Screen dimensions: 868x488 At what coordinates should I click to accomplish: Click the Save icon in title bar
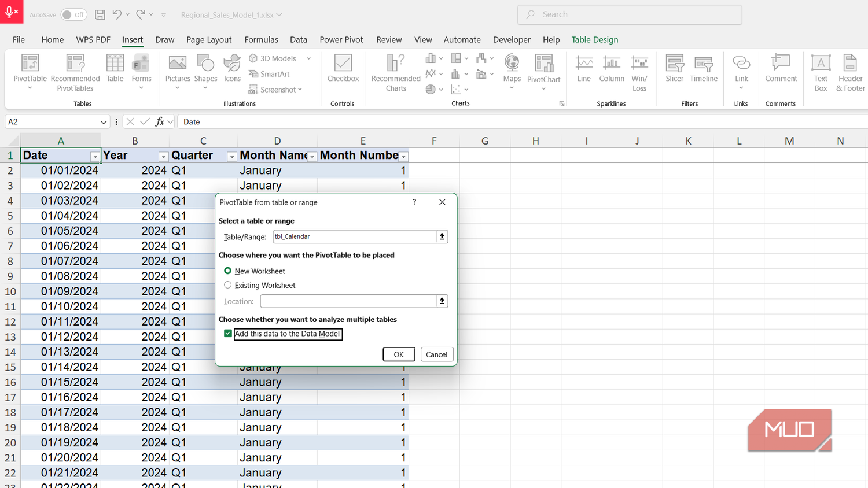100,14
